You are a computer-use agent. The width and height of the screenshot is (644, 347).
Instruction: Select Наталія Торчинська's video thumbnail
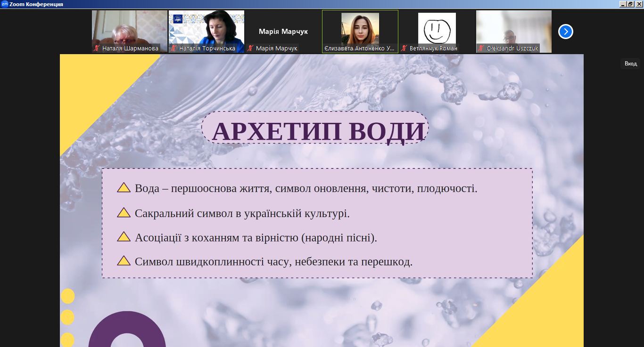click(x=206, y=28)
